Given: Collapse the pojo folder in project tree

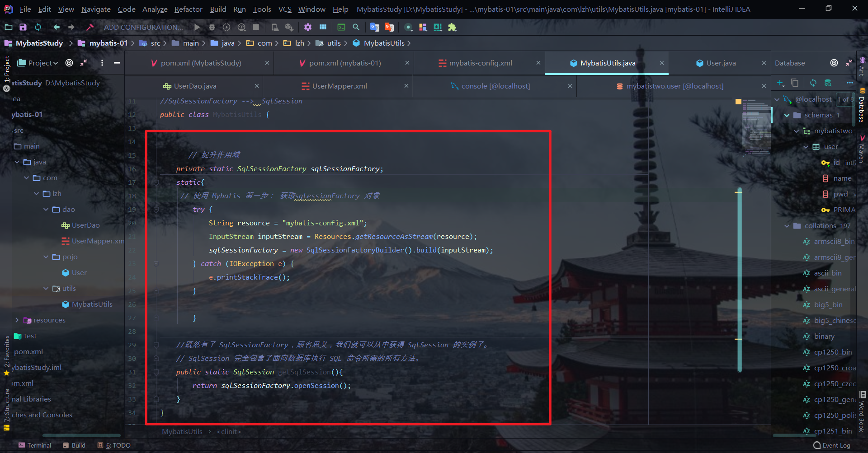Looking at the screenshot, I should pyautogui.click(x=46, y=257).
